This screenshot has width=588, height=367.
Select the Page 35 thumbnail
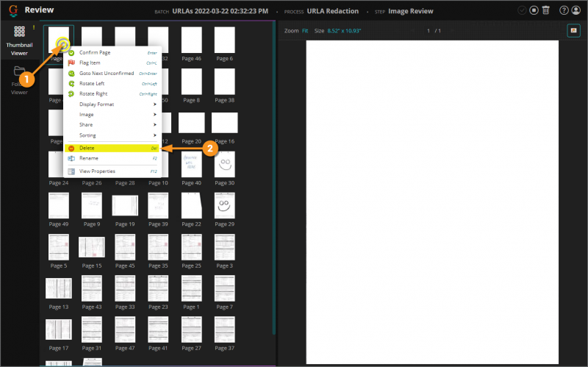(x=158, y=247)
